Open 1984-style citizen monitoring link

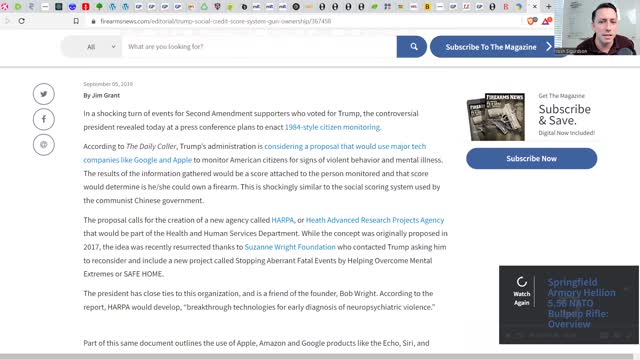[x=333, y=127]
